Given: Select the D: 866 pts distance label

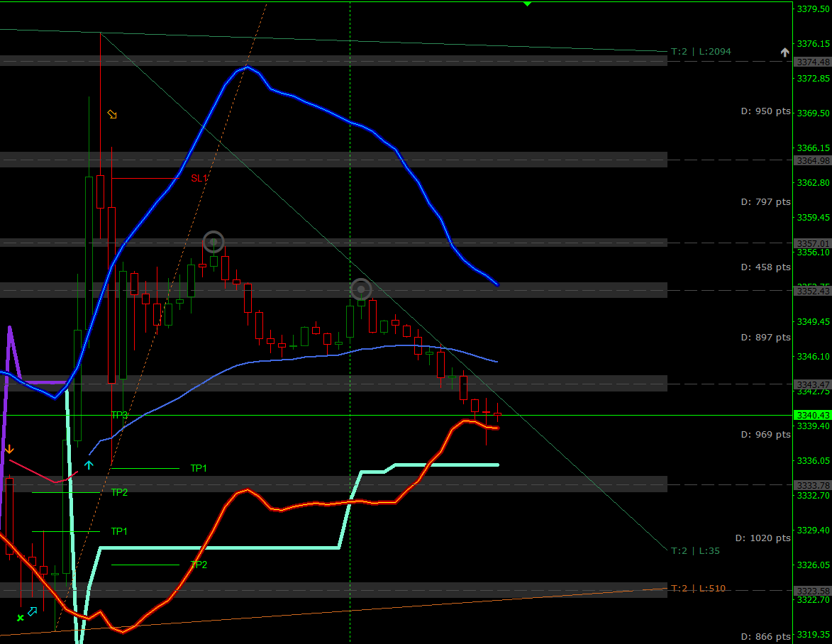Looking at the screenshot, I should coord(765,637).
